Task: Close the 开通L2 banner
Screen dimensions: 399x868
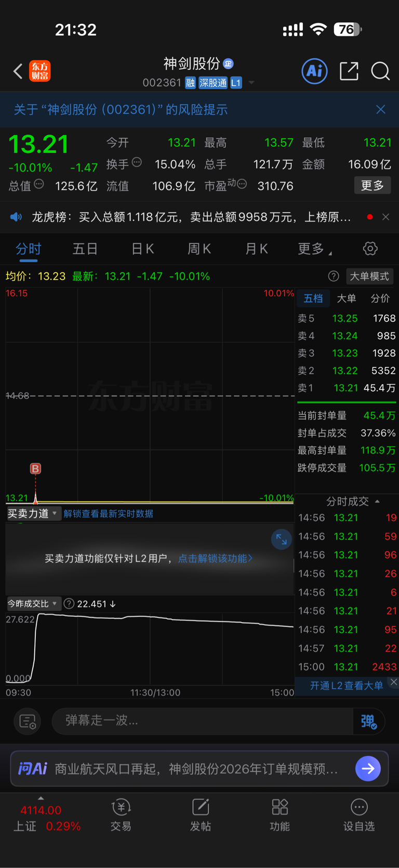Action: [x=394, y=682]
